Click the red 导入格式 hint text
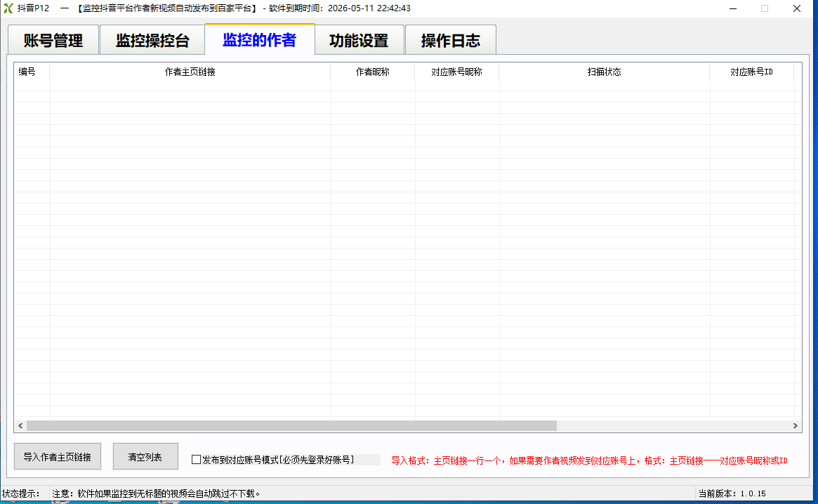This screenshot has width=818, height=504. click(590, 460)
